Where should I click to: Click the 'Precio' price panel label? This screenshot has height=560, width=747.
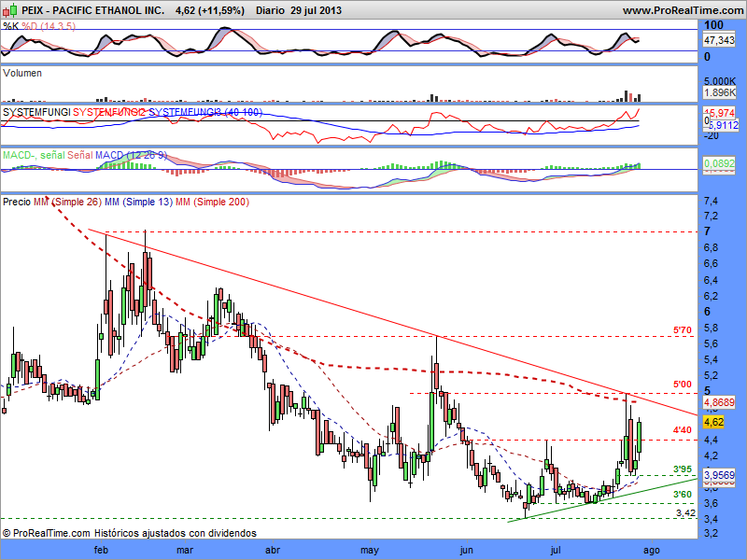(17, 202)
